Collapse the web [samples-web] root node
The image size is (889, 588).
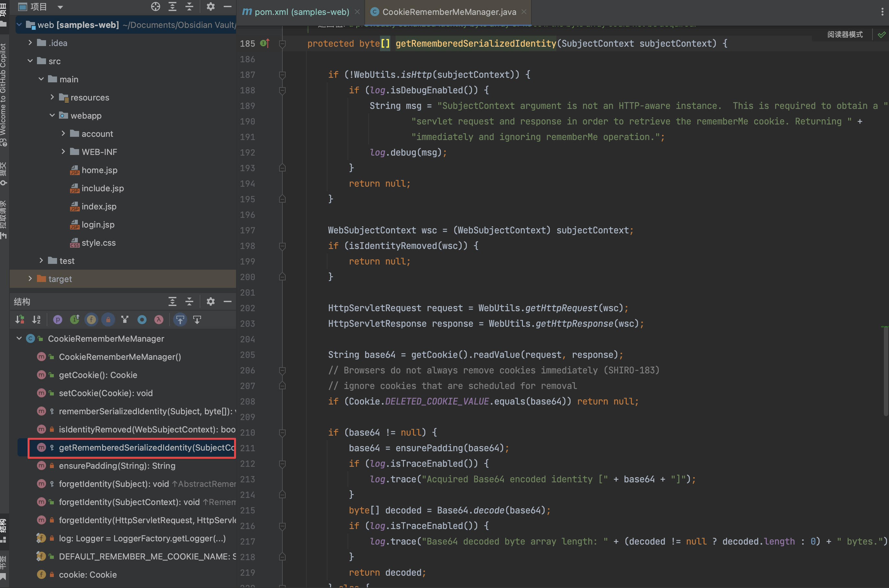19,25
